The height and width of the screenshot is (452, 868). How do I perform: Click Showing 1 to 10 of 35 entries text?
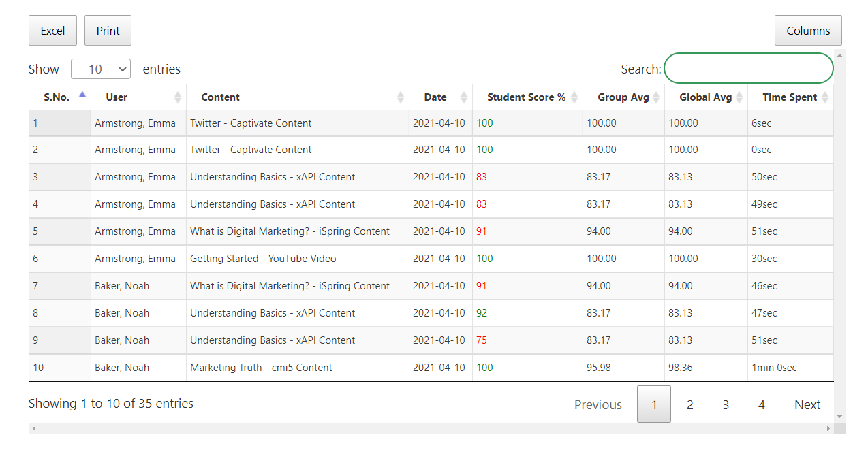point(111,404)
